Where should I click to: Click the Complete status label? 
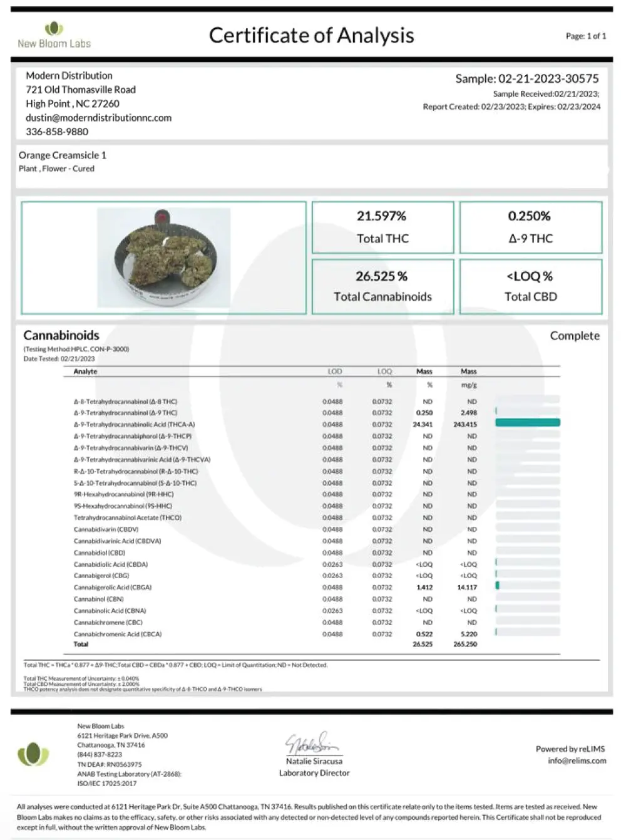(x=575, y=336)
